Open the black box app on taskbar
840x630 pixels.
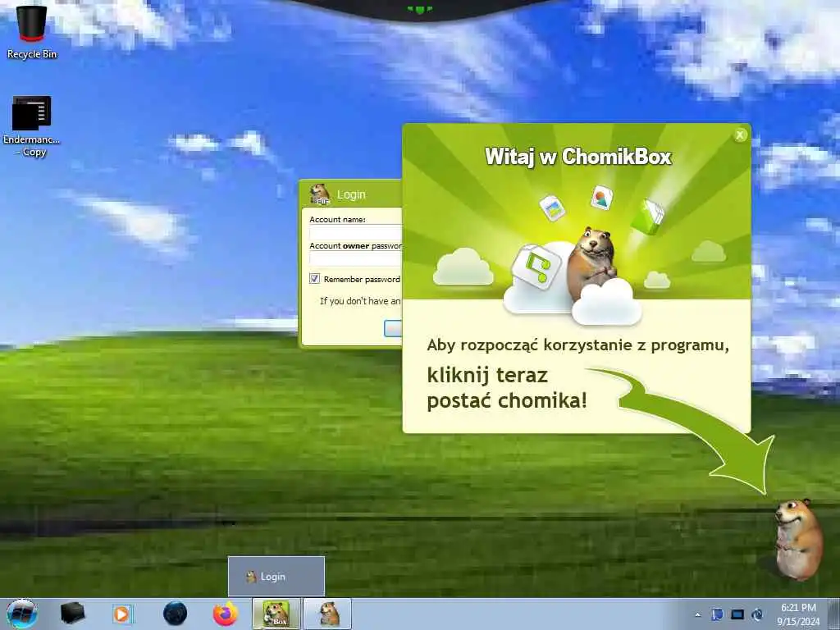(73, 614)
